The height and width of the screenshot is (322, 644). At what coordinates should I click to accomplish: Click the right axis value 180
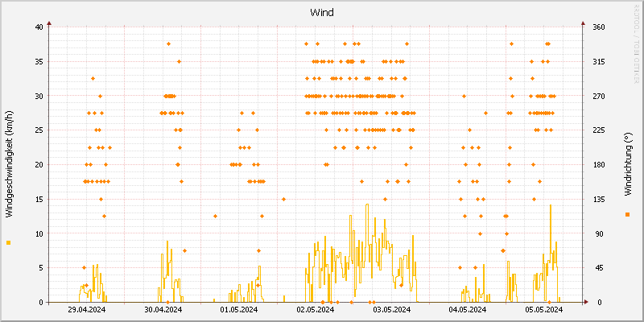pos(600,165)
